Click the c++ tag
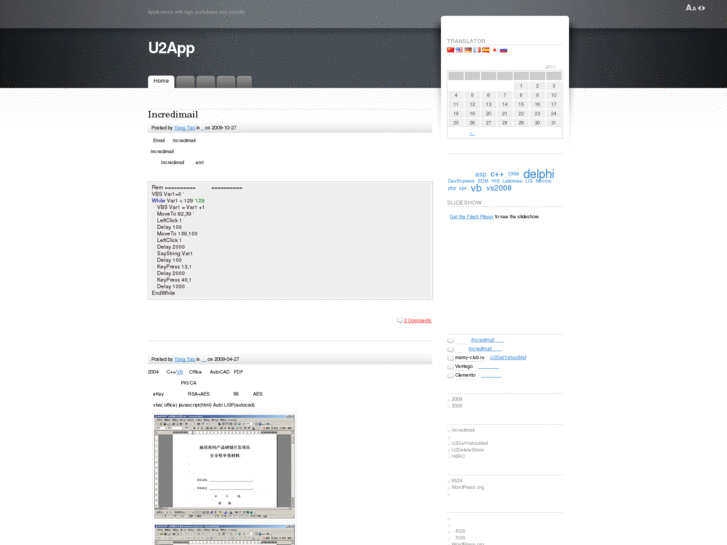The width and height of the screenshot is (727, 545). (x=497, y=174)
